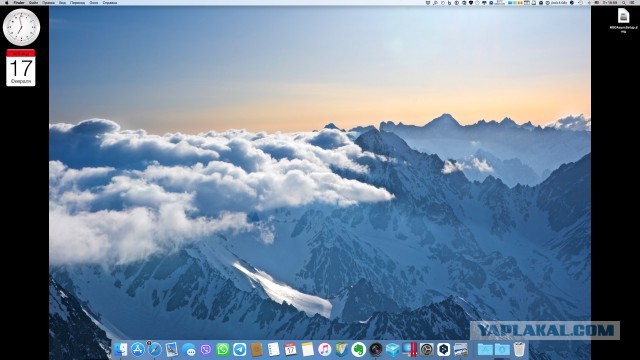This screenshot has width=640, height=360.
Task: Open Messages blue chat bubble icon in Dock
Action: coord(189,349)
